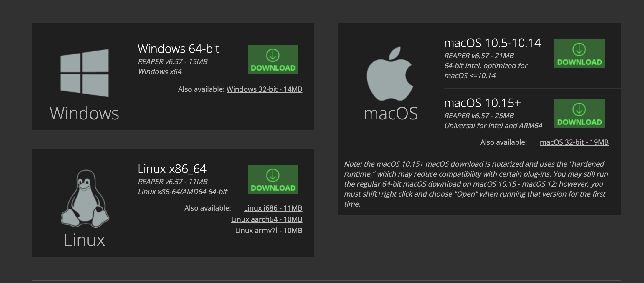The height and width of the screenshot is (283, 644).
Task: Open the Linux aarch64 download link
Action: click(x=267, y=219)
